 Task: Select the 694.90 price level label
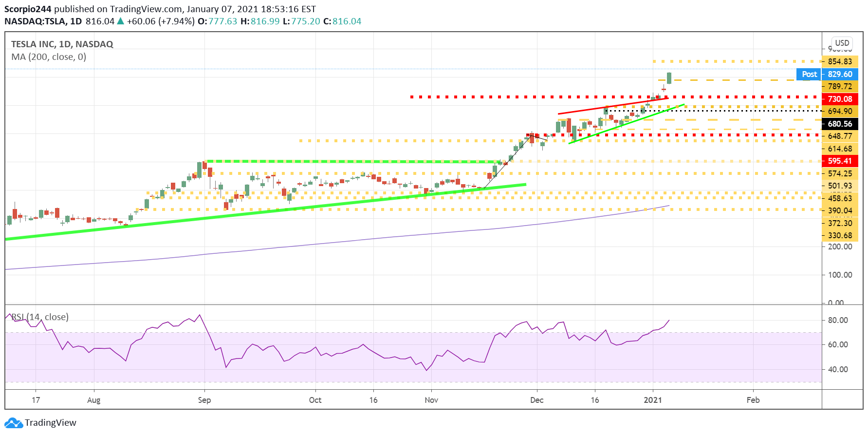pos(840,111)
